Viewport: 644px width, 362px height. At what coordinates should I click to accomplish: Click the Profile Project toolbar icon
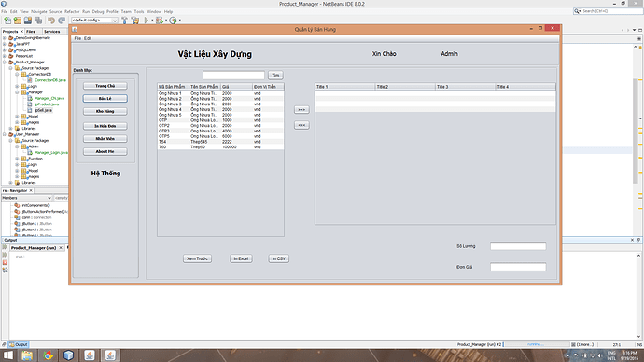point(173,21)
